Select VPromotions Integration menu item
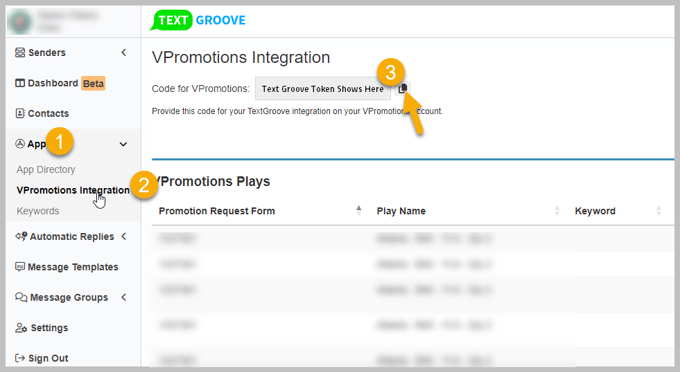 tap(73, 190)
